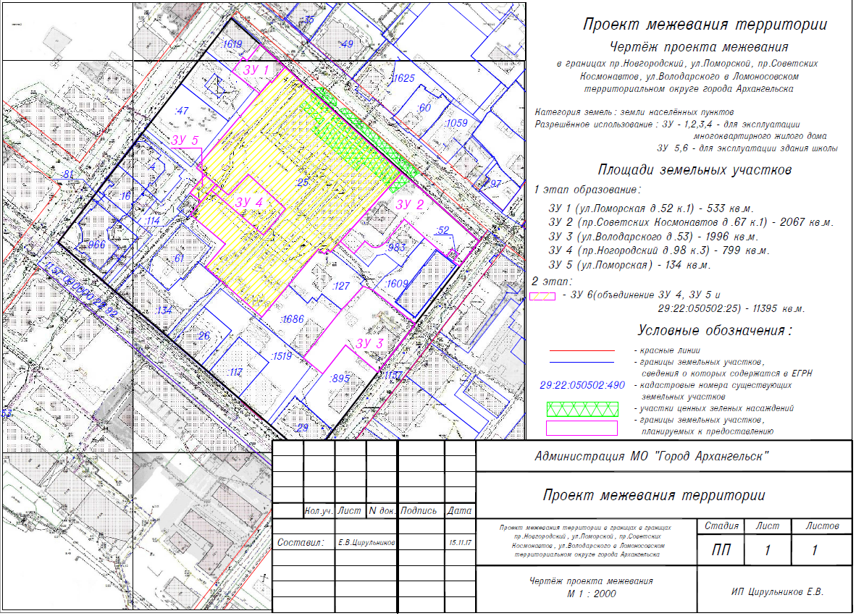The width and height of the screenshot is (856, 616).
Task: Click the 'ИП Цирульников Е.В.' cell
Action: [x=777, y=591]
